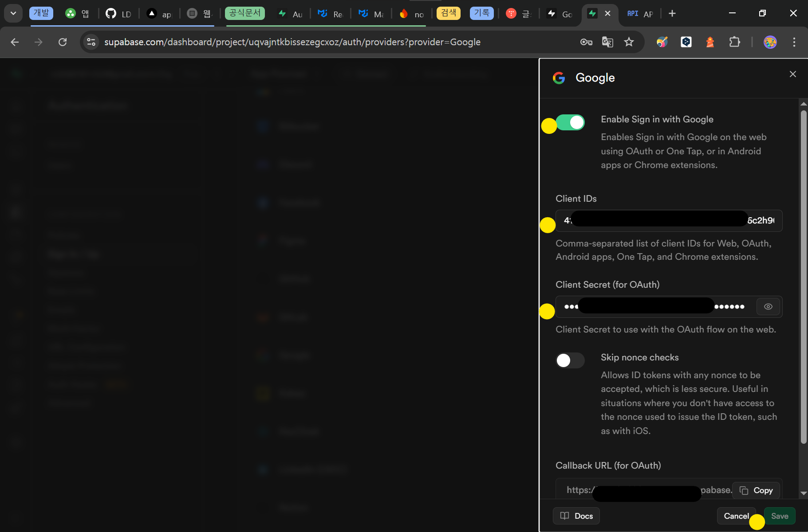Click the Client IDs input field
The height and width of the screenshot is (532, 808).
(x=669, y=221)
